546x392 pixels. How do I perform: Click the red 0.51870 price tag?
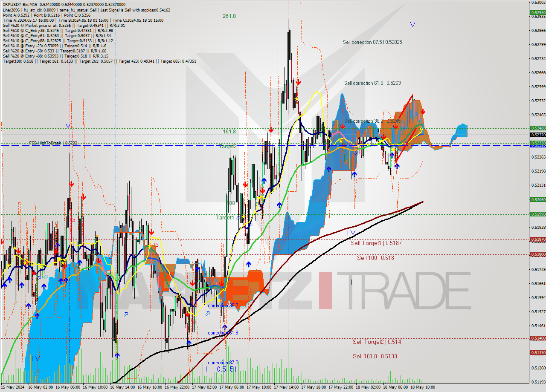(x=538, y=239)
